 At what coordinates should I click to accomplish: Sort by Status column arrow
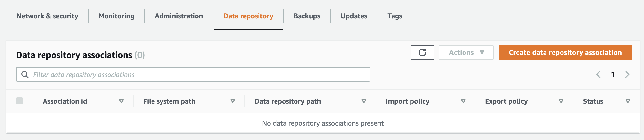pos(628,101)
